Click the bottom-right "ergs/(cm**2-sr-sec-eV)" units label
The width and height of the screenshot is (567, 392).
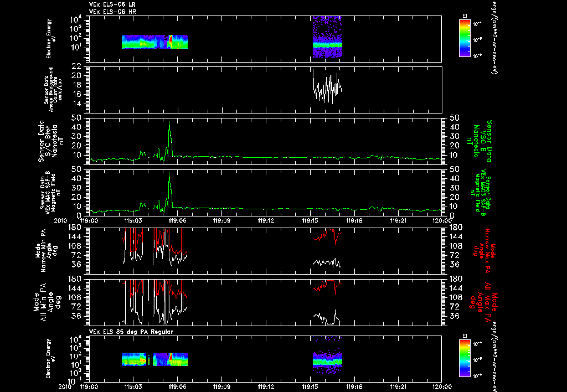[493, 357]
